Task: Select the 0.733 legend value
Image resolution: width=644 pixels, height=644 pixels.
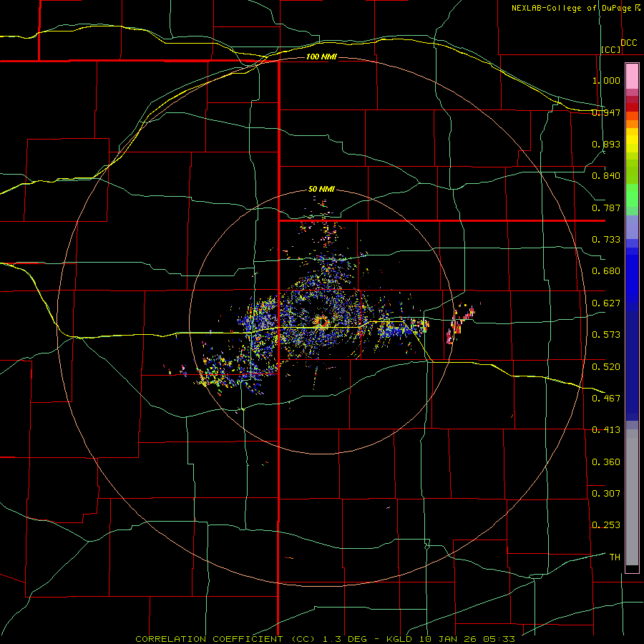Action: click(x=606, y=240)
